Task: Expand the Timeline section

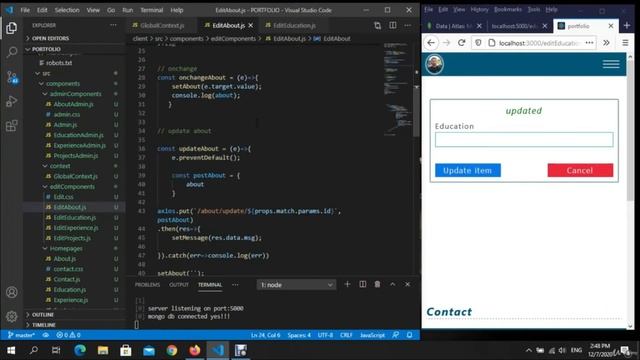Action: pyautogui.click(x=43, y=325)
